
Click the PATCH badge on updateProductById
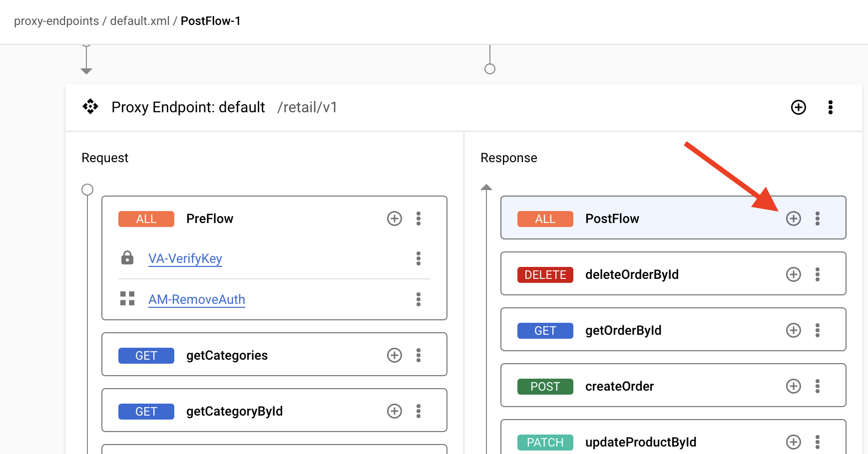[x=545, y=443]
